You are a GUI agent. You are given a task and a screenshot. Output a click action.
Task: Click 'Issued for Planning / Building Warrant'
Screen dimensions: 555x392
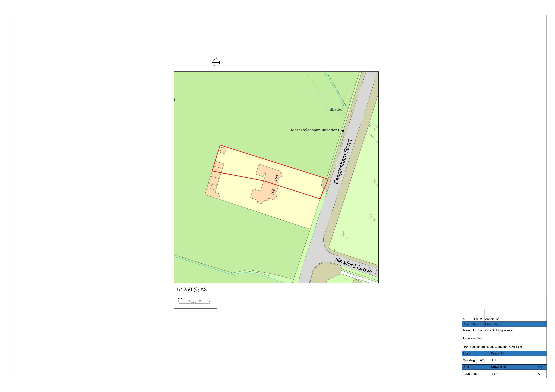[489, 330]
